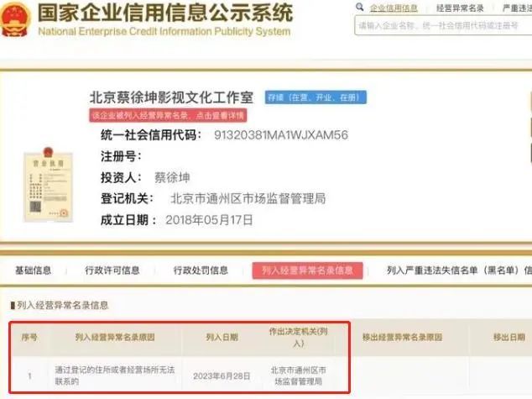Switch to the 行政处罚信息 tab
Screen dimensions: 532x399
pyautogui.click(x=201, y=270)
